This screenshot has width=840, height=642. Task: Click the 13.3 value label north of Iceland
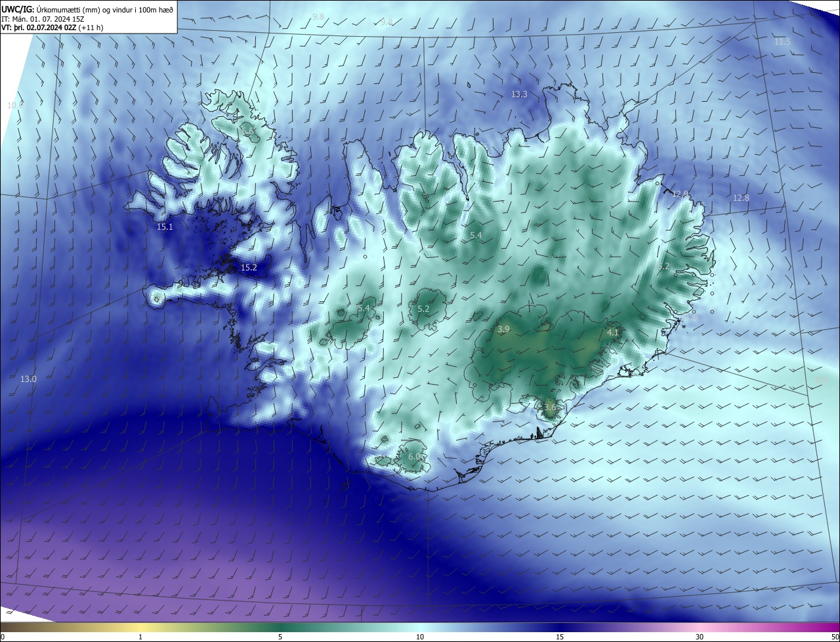click(x=519, y=95)
